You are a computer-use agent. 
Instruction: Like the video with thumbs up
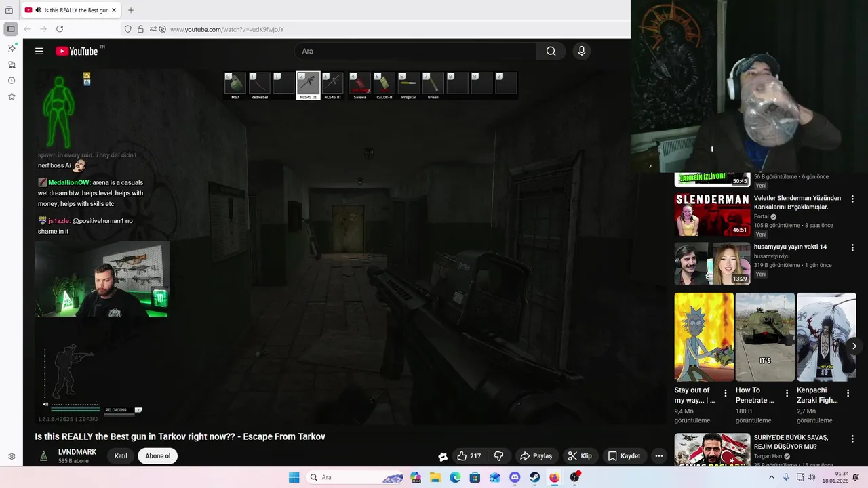pyautogui.click(x=470, y=456)
